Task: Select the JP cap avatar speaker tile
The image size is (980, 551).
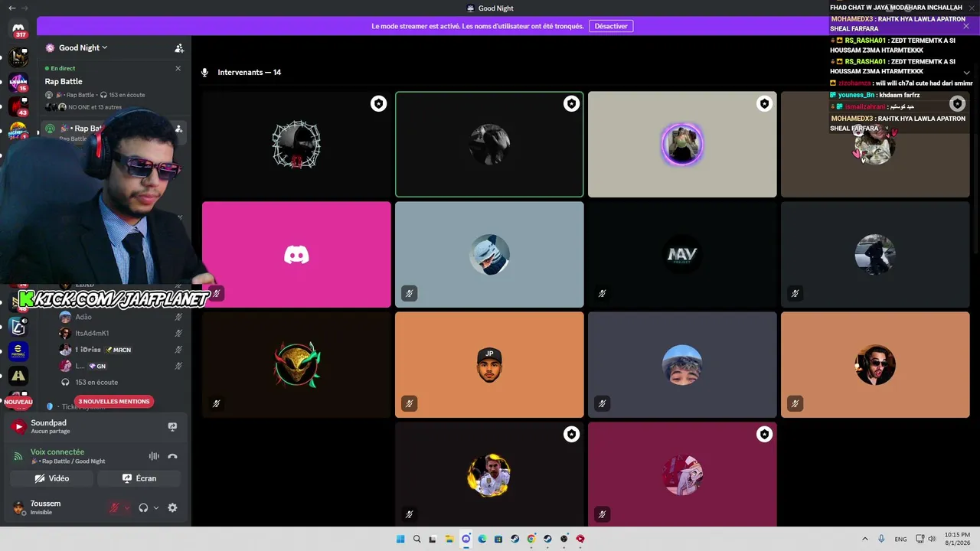Action: point(489,365)
